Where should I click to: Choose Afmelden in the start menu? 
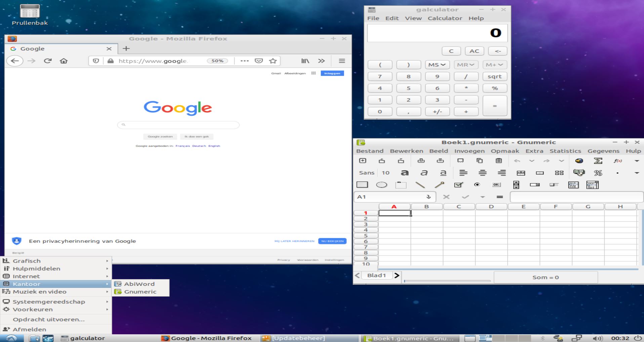click(x=56, y=329)
